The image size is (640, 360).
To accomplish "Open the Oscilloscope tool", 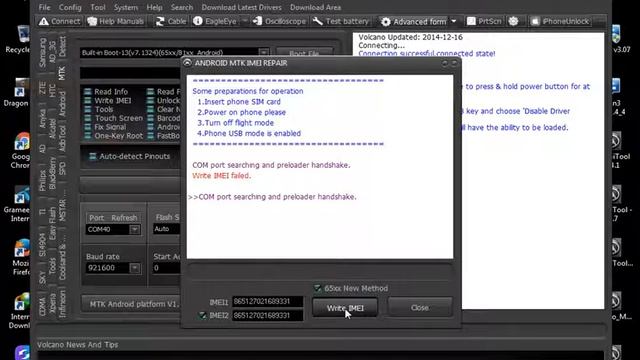I will pos(280,21).
